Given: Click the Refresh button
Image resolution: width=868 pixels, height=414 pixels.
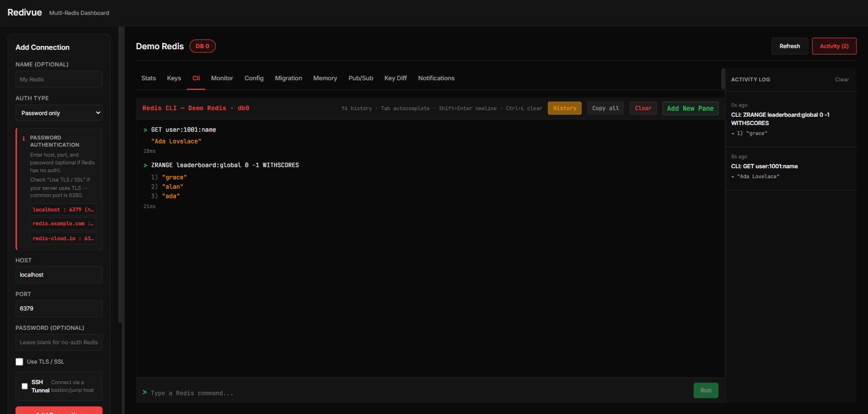Looking at the screenshot, I should [x=789, y=46].
